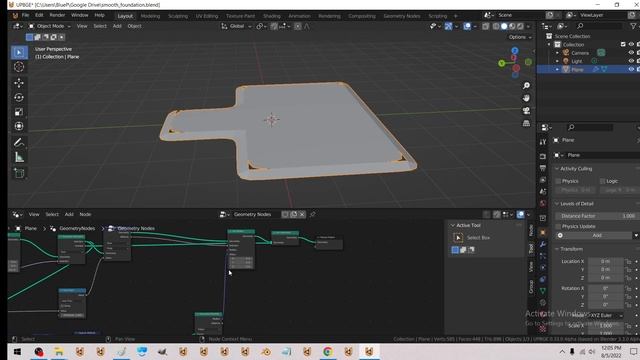Image resolution: width=640 pixels, height=360 pixels.
Task: Select solid viewport shading mode
Action: click(504, 26)
